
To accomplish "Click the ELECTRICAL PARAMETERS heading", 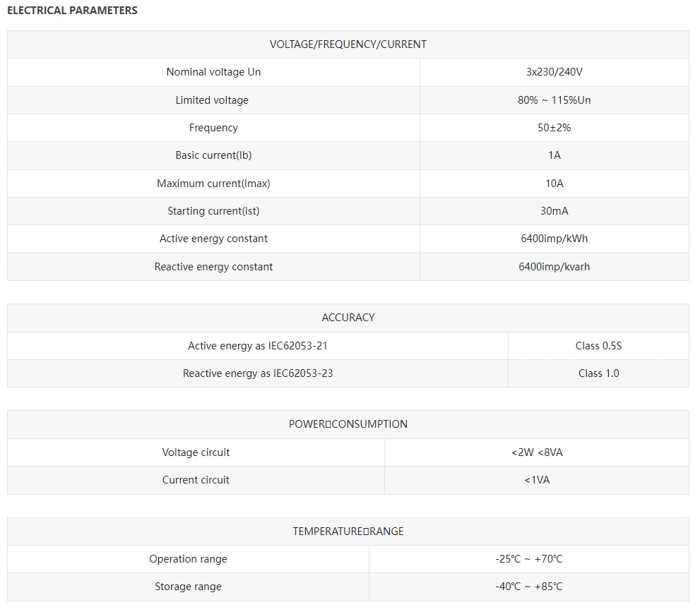I will (72, 11).
